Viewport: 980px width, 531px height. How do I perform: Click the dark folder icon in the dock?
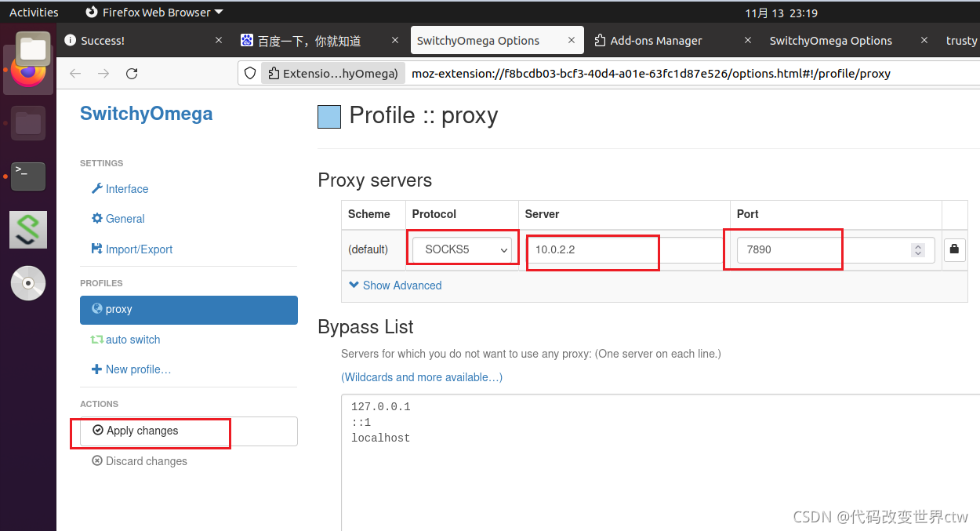coord(28,123)
